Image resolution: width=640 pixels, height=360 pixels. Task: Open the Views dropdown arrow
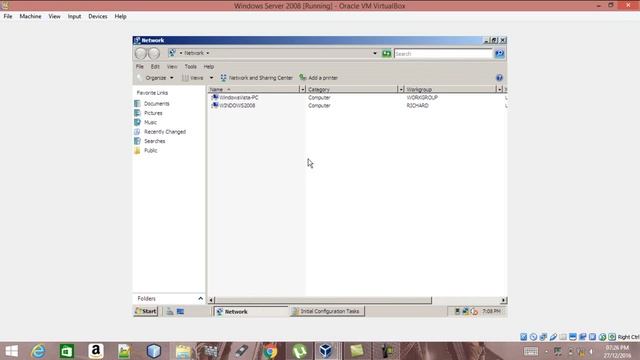[x=211, y=78]
